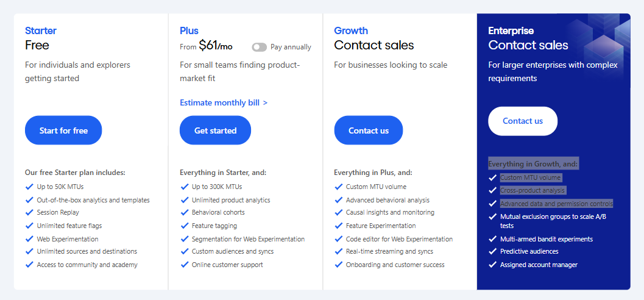Click the white Enterprise Contact us button
The height and width of the screenshot is (300, 644).
click(523, 121)
